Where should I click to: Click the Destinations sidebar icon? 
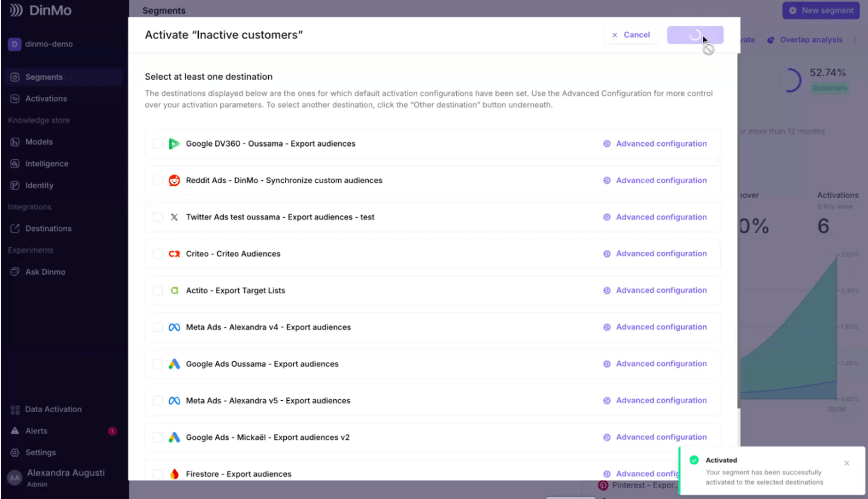click(15, 229)
